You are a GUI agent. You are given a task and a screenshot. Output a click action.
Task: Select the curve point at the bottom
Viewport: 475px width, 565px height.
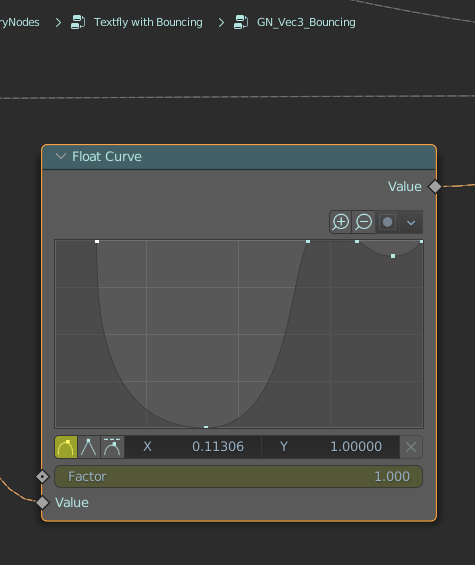click(206, 427)
